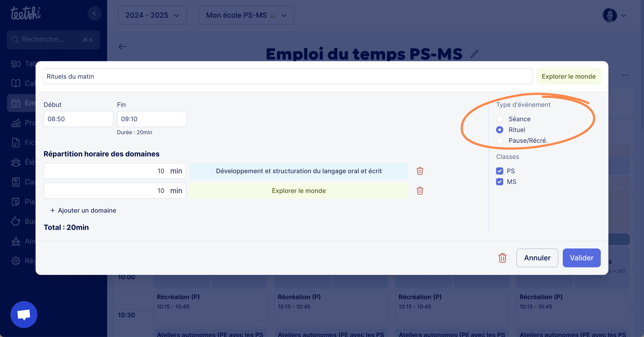This screenshot has width=644, height=337.
Task: Open the bar chart sidebar icon
Action: [x=16, y=123]
